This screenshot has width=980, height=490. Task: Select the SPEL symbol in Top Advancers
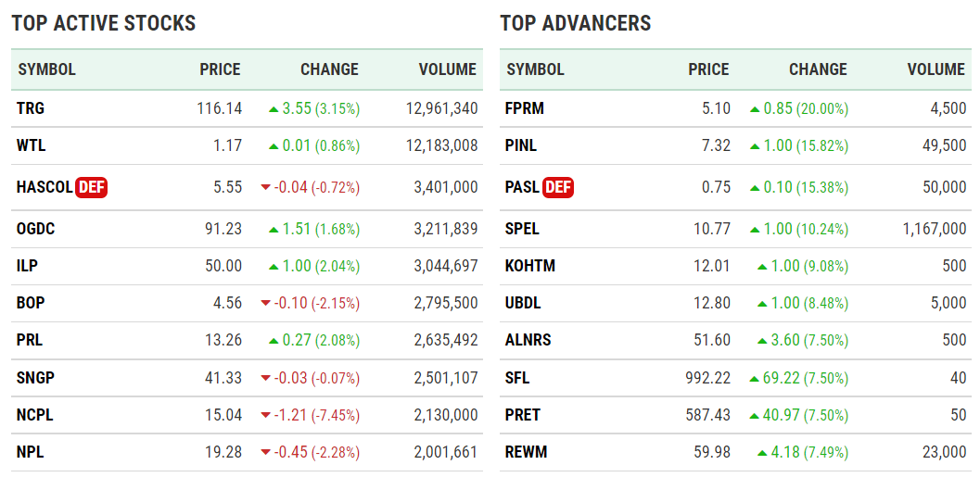pyautogui.click(x=523, y=229)
